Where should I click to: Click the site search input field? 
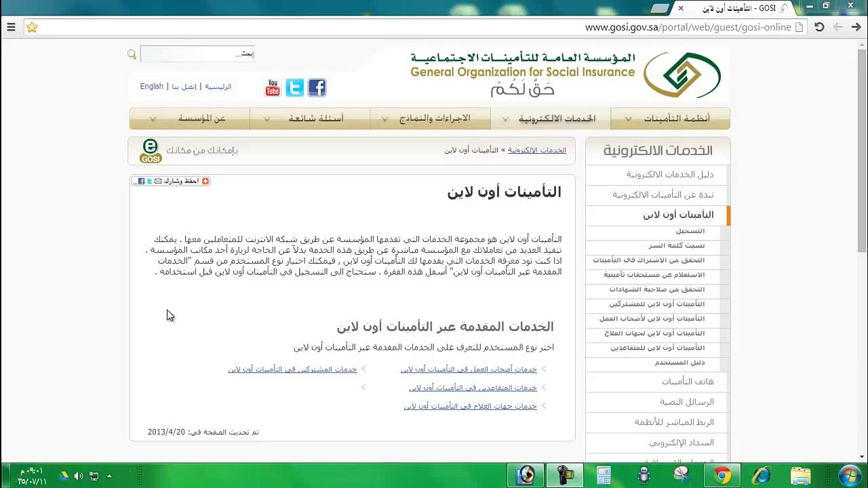(197, 54)
